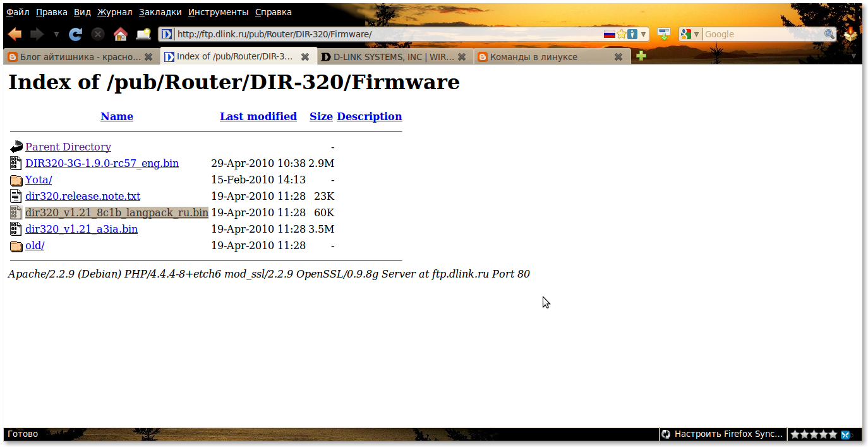
Task: Select the Index of /pub/Router tab
Action: [x=238, y=56]
